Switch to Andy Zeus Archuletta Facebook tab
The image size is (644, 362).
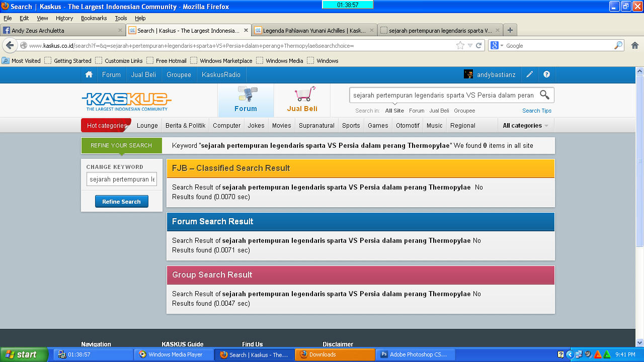click(x=62, y=30)
